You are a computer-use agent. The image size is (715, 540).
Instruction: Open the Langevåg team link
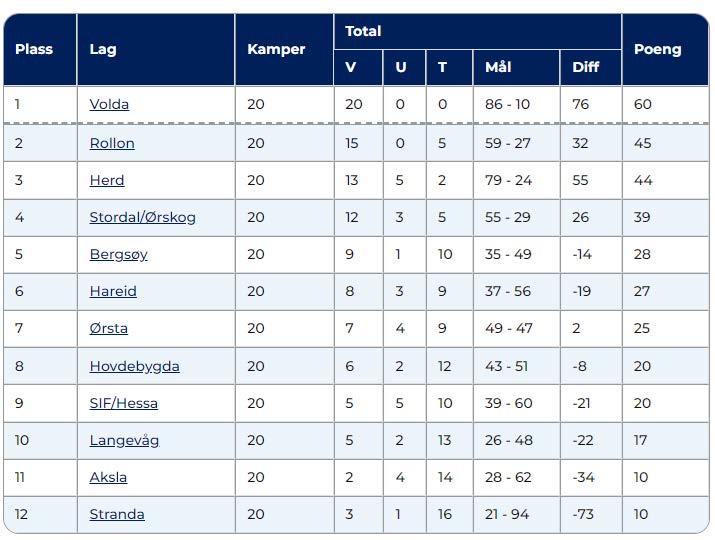[x=124, y=441]
